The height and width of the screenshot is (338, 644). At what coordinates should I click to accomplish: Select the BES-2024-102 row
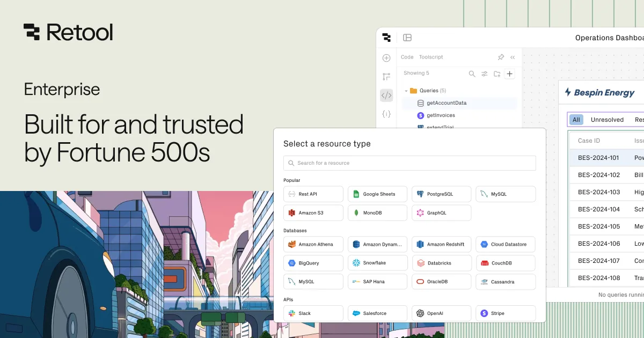pos(606,175)
